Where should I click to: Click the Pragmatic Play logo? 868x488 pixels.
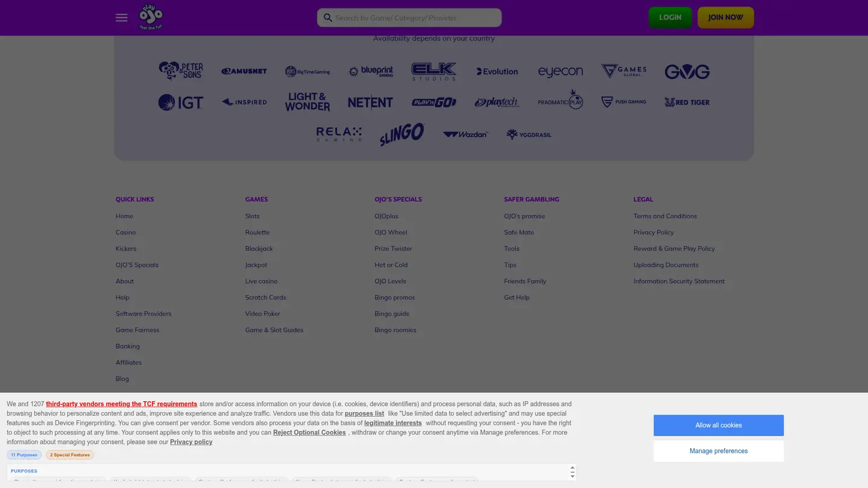click(x=561, y=99)
